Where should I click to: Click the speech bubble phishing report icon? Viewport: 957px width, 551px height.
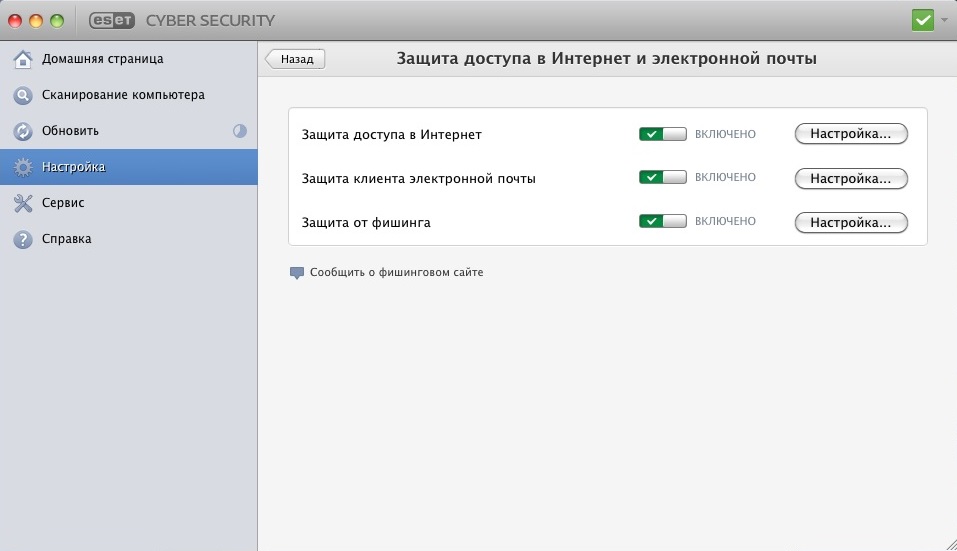297,273
